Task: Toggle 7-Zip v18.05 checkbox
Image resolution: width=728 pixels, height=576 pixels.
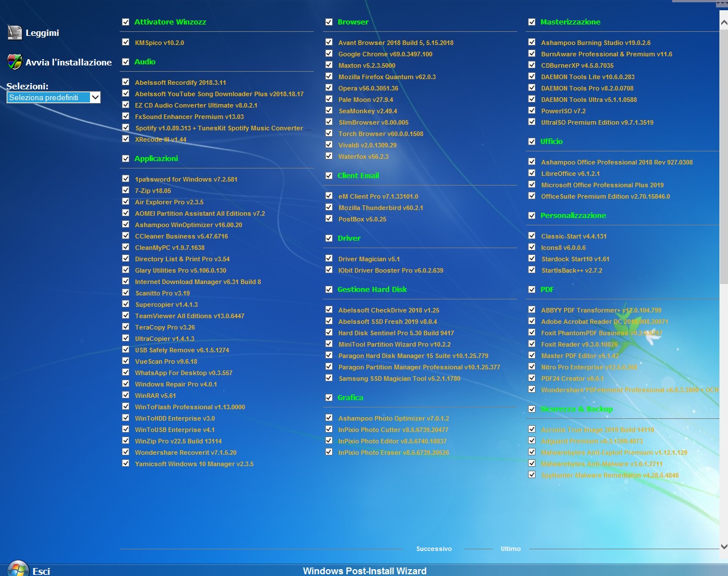Action: 126,190
